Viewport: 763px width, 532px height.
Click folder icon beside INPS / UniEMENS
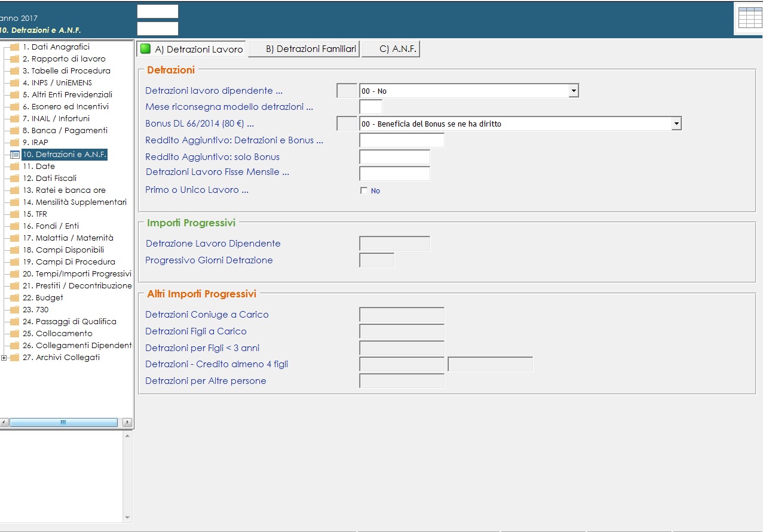click(x=15, y=83)
